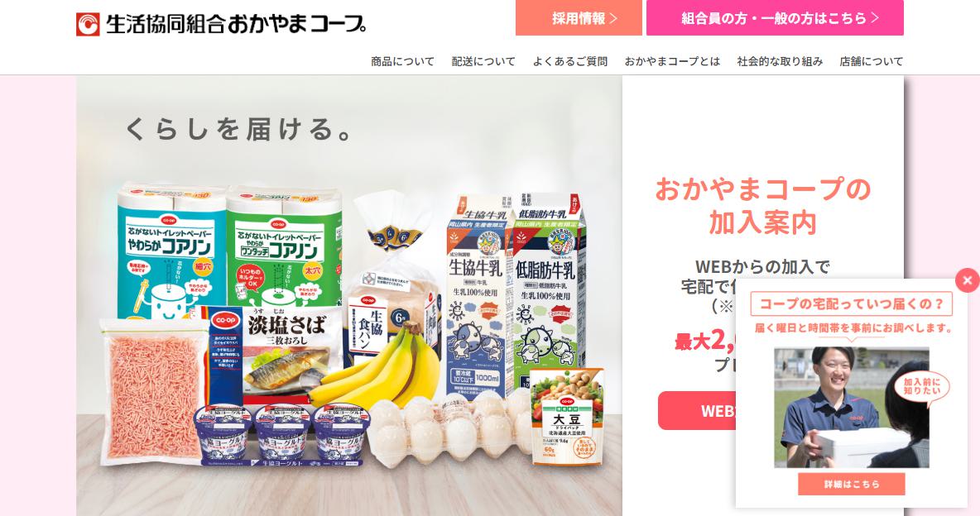Open the 採用情報 recruitment page
The width and height of the screenshot is (980, 516).
point(579,17)
